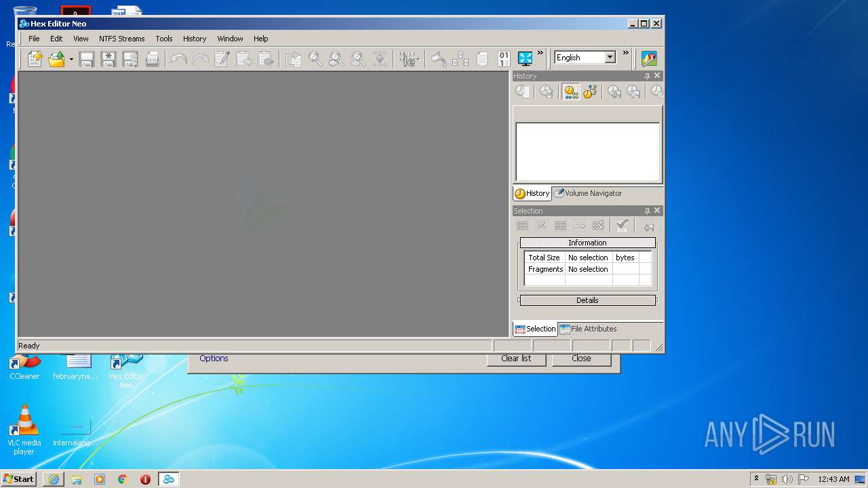Open the View menu

(81, 39)
